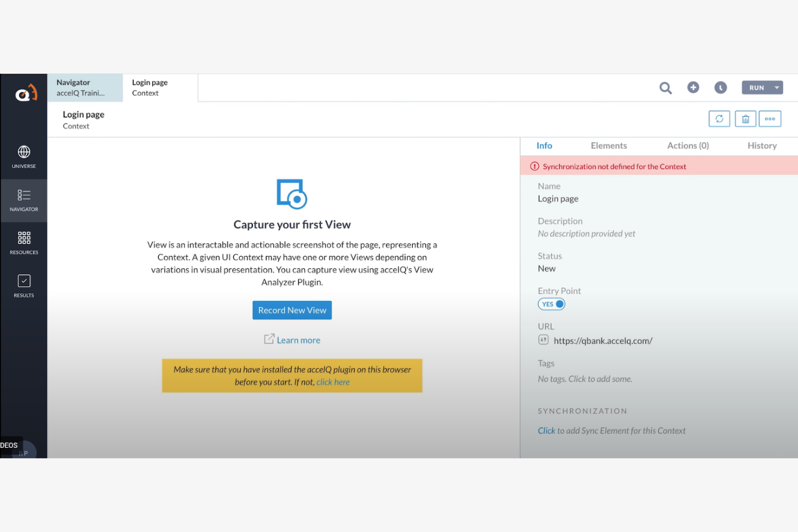Follow the click here plugin link
The image size is (798, 532).
(x=333, y=382)
